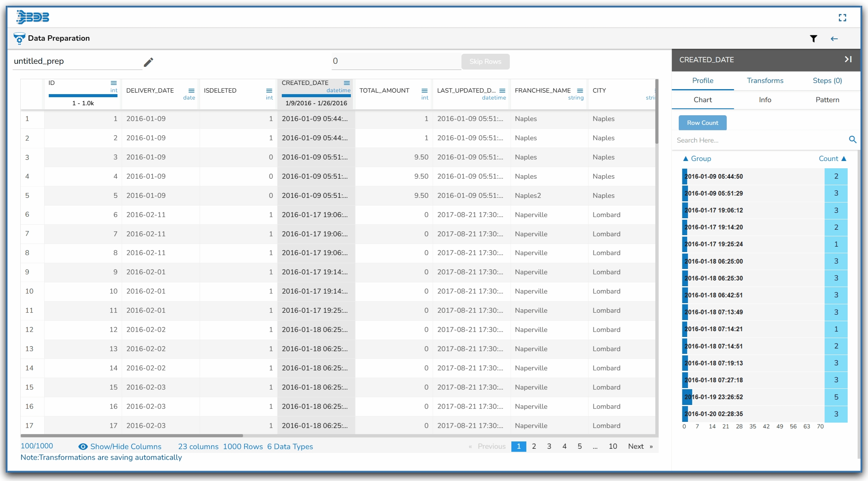Viewport: 868px width, 481px height.
Task: Open DELIVERY_DATE column hamburger menu
Action: point(191,91)
